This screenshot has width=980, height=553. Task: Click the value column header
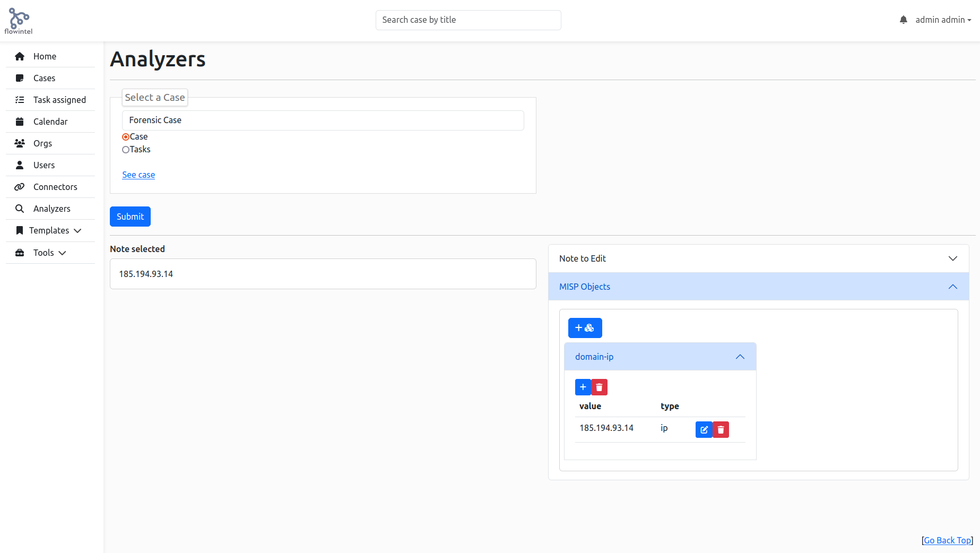(590, 406)
